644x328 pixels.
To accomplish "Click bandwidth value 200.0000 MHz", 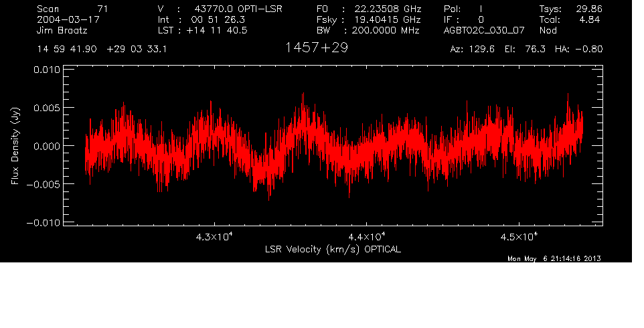I will pyautogui.click(x=386, y=30).
